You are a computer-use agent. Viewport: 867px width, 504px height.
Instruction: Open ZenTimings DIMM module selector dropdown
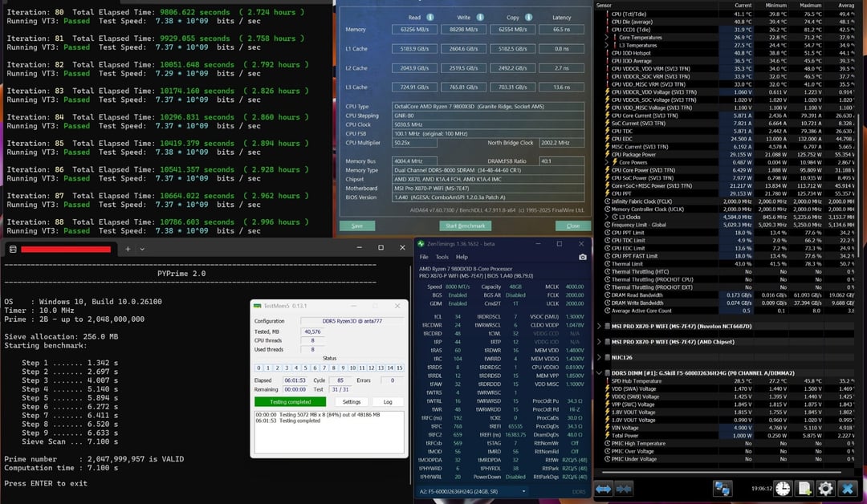tap(472, 491)
